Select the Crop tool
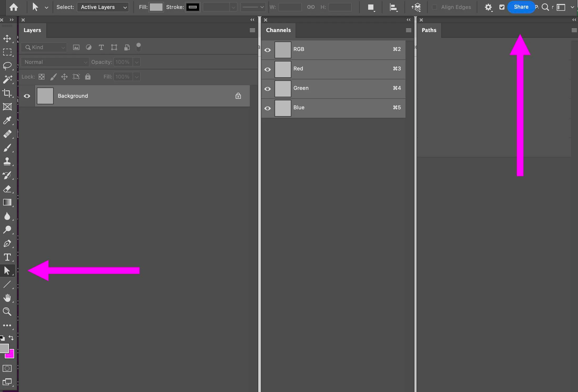 pos(7,93)
